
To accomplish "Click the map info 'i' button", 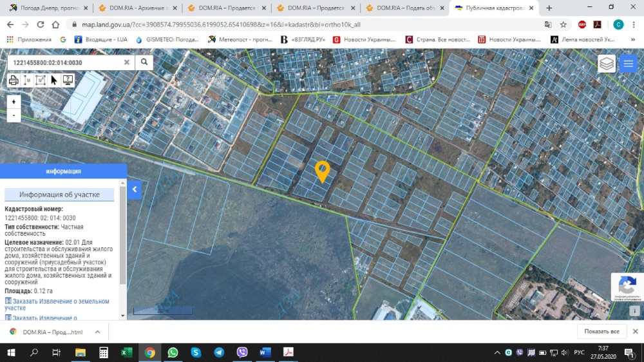I will pyautogui.click(x=634, y=311).
